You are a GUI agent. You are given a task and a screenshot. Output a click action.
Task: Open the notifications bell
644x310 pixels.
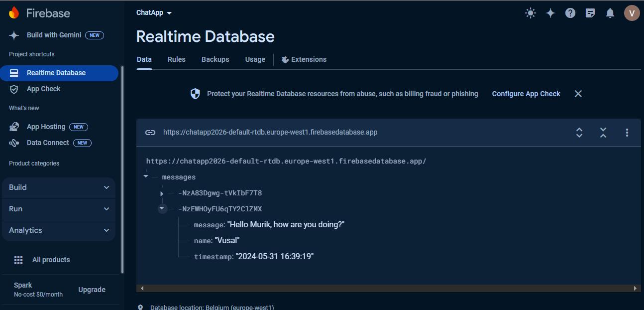coord(610,13)
